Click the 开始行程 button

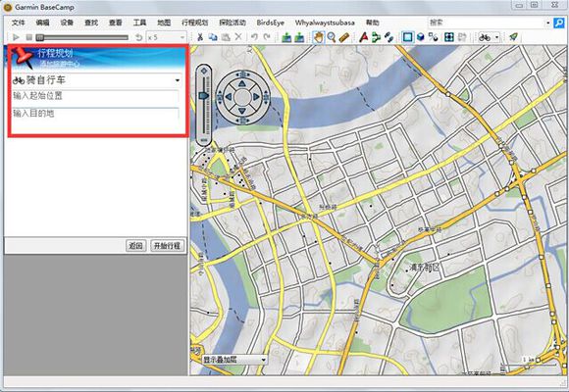167,246
